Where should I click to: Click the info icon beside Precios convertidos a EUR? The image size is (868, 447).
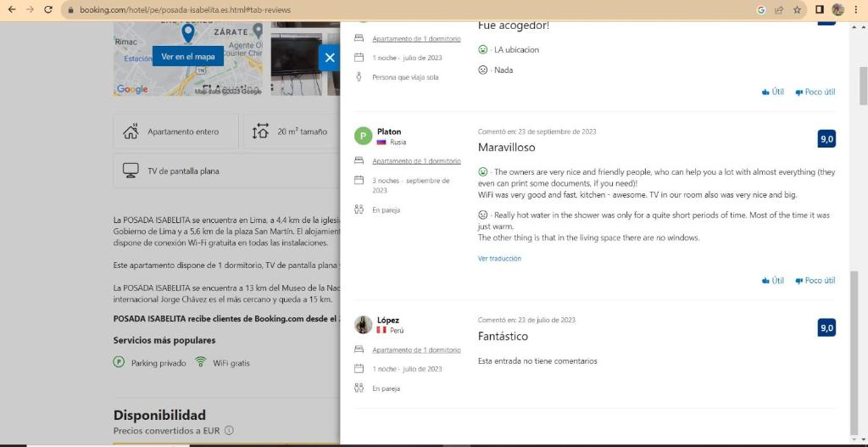pos(229,431)
